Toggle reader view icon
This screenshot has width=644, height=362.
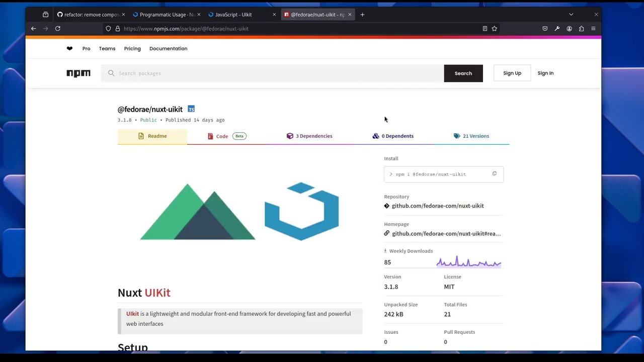(x=485, y=29)
